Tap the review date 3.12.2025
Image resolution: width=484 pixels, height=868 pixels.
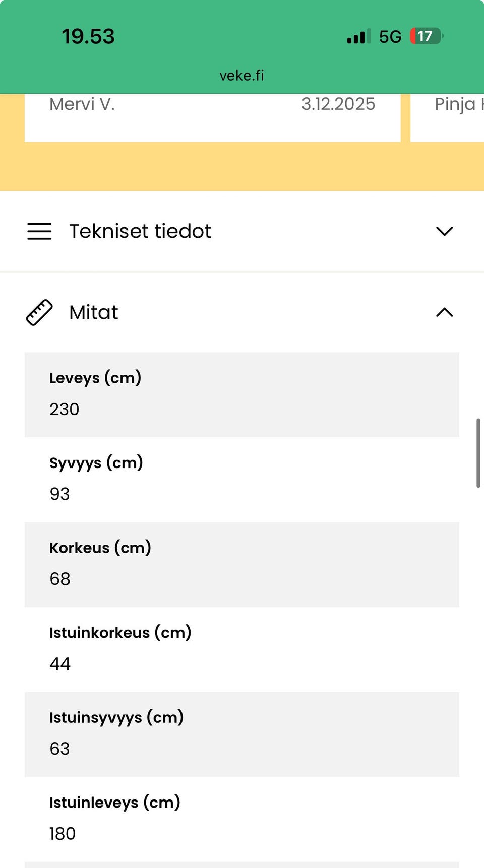[x=338, y=104]
